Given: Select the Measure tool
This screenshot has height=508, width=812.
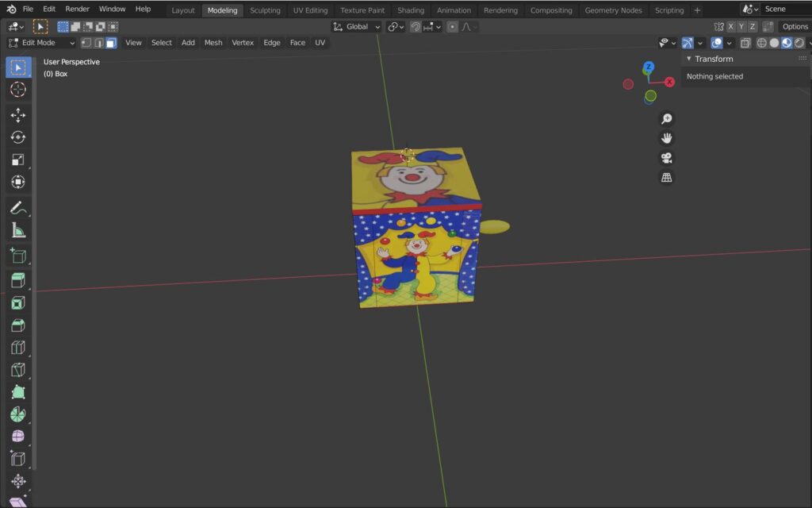Looking at the screenshot, I should (17, 230).
